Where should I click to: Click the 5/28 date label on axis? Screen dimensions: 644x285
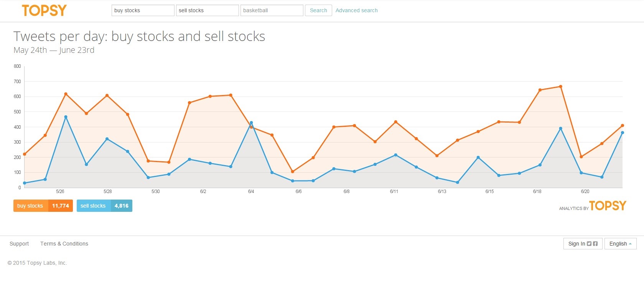pos(107,192)
